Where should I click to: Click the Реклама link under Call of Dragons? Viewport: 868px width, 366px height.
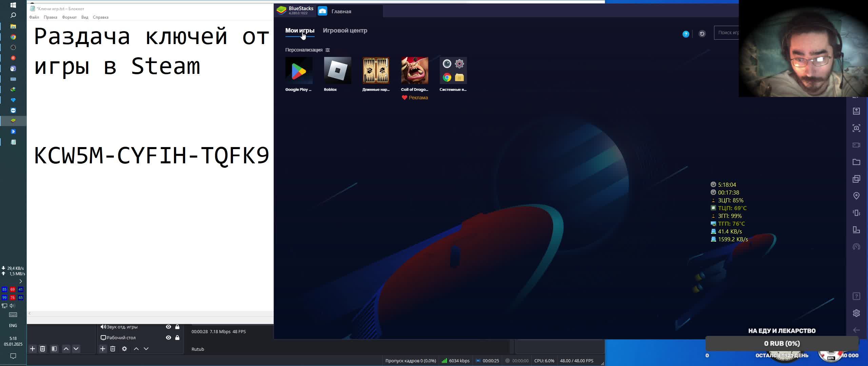[x=418, y=98]
